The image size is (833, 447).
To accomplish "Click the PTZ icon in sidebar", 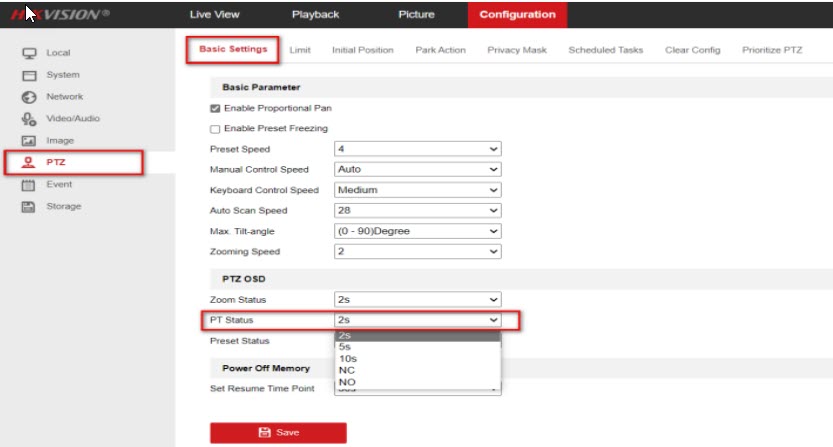I will [29, 162].
